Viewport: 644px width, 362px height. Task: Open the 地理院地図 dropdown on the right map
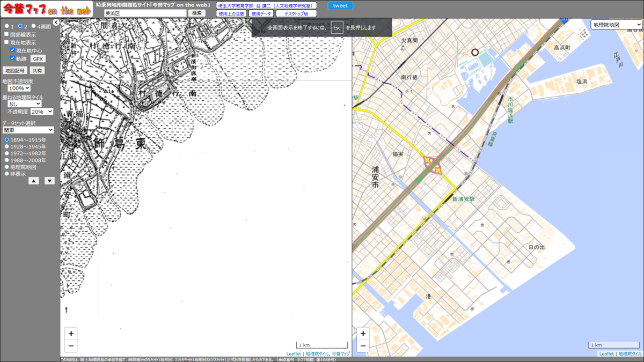click(616, 25)
